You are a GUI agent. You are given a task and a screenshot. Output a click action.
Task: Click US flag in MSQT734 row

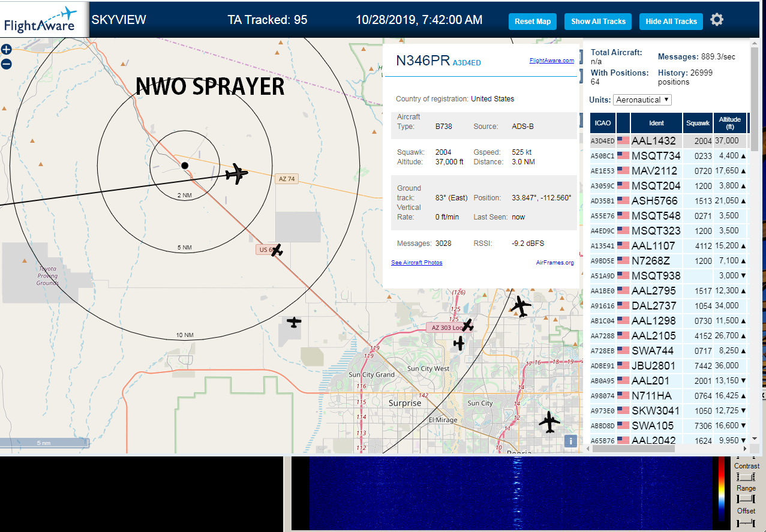(x=623, y=156)
